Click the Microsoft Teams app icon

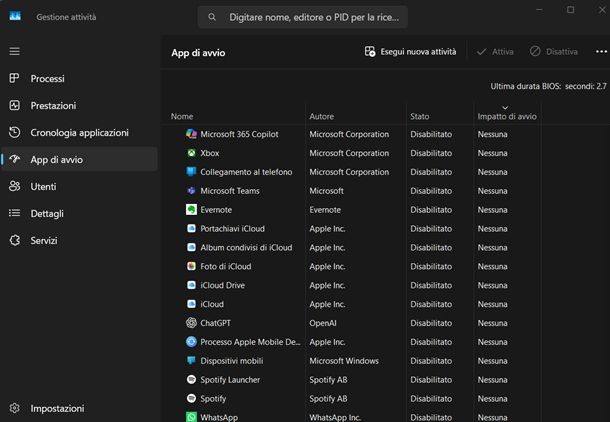click(x=191, y=191)
